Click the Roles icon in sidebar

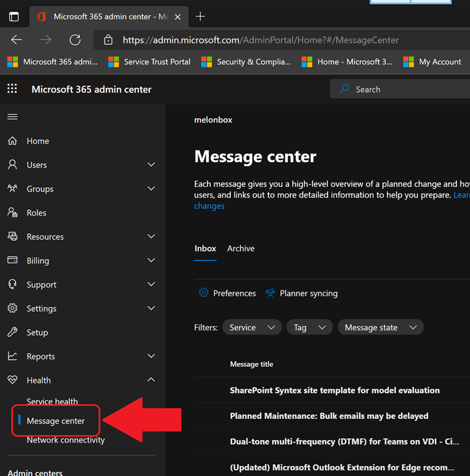coord(12,213)
